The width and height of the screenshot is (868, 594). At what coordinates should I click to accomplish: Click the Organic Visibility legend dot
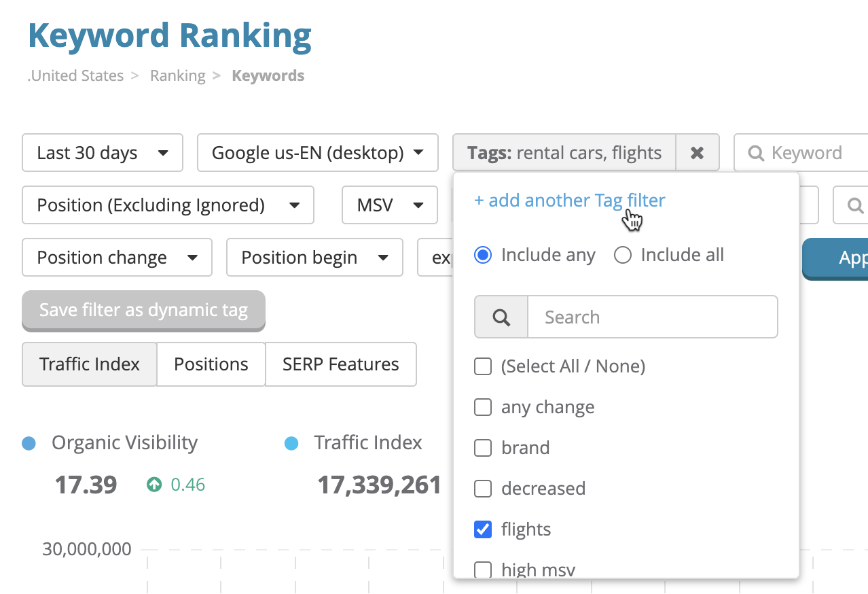[29, 444]
